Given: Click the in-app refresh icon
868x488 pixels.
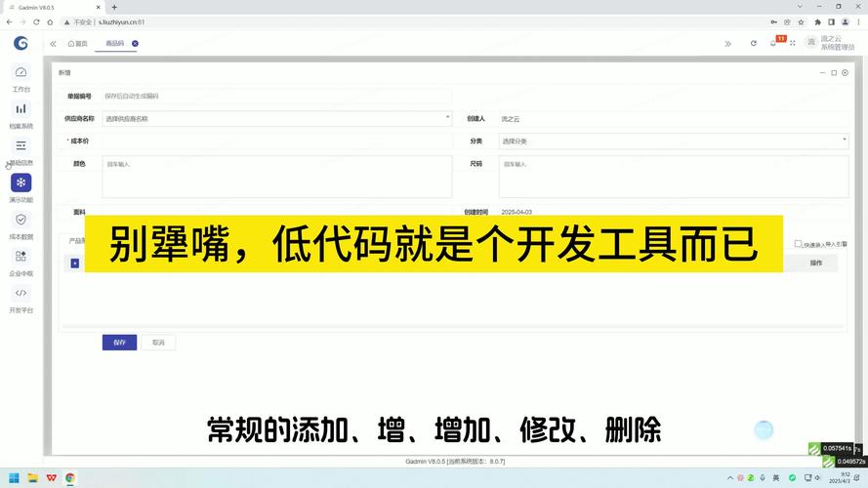Looking at the screenshot, I should pos(754,43).
